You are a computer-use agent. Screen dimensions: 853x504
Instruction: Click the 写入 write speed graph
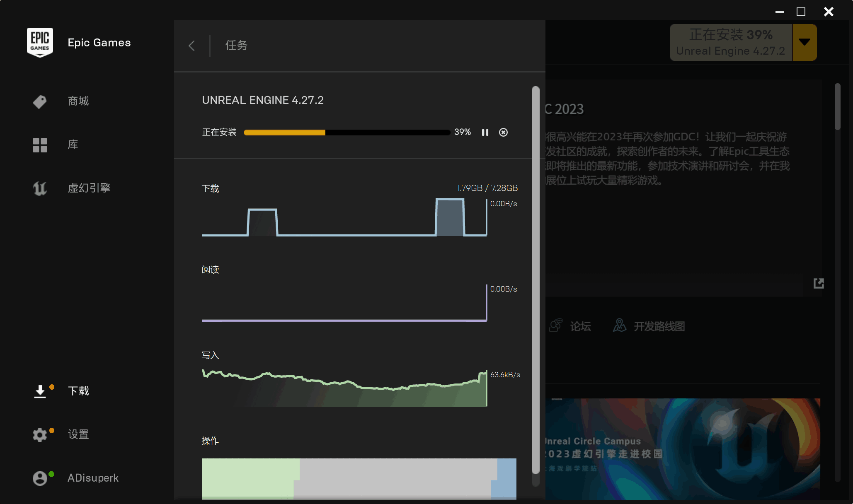coord(344,388)
